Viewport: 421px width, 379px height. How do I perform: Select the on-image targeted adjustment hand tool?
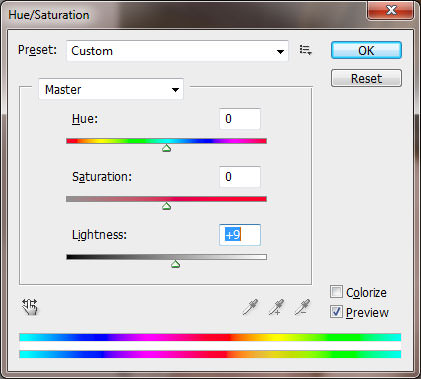tap(30, 307)
